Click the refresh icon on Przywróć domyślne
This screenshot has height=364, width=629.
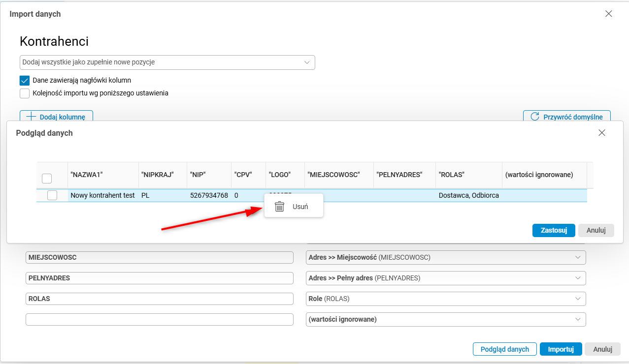534,117
